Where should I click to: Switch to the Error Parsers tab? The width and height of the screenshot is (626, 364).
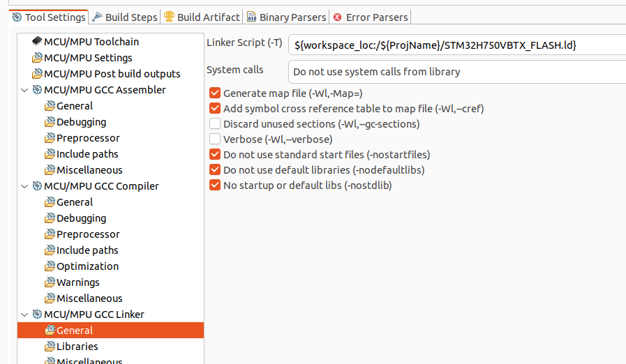[377, 17]
